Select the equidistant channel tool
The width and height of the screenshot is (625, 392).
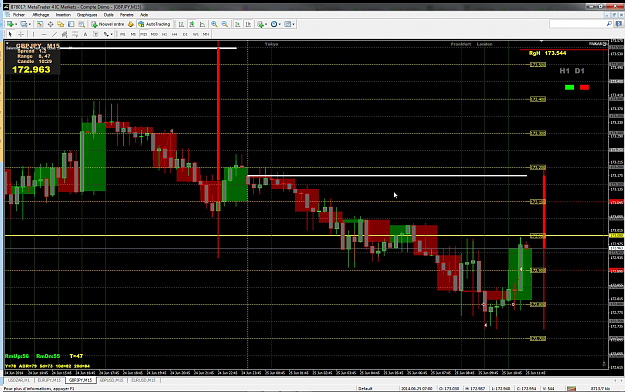click(x=64, y=34)
